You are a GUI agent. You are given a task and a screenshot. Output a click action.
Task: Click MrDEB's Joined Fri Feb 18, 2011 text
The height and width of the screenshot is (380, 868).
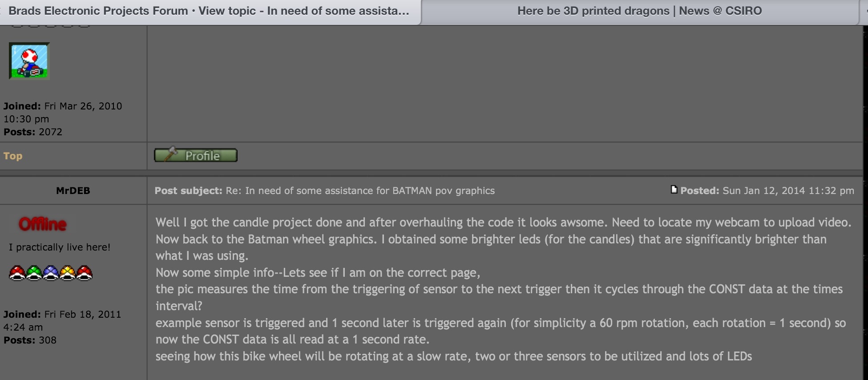[x=62, y=320]
